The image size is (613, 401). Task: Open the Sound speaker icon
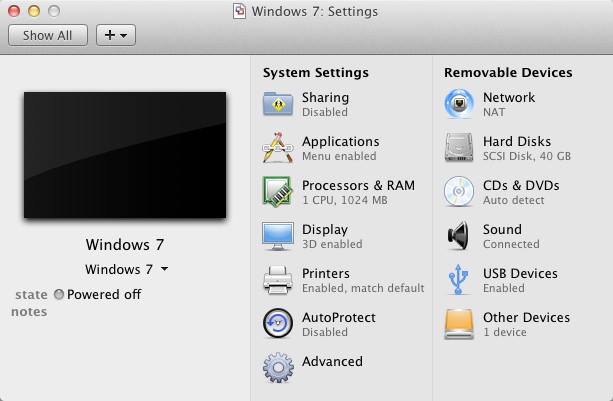click(x=458, y=236)
